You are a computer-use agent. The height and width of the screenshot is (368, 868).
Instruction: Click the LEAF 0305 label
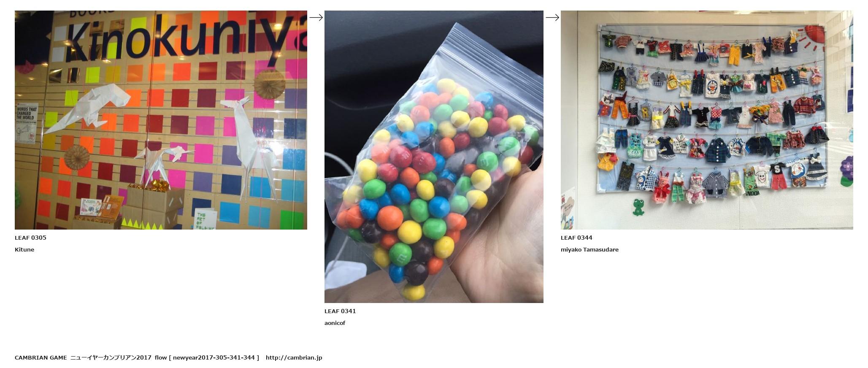[x=30, y=238]
